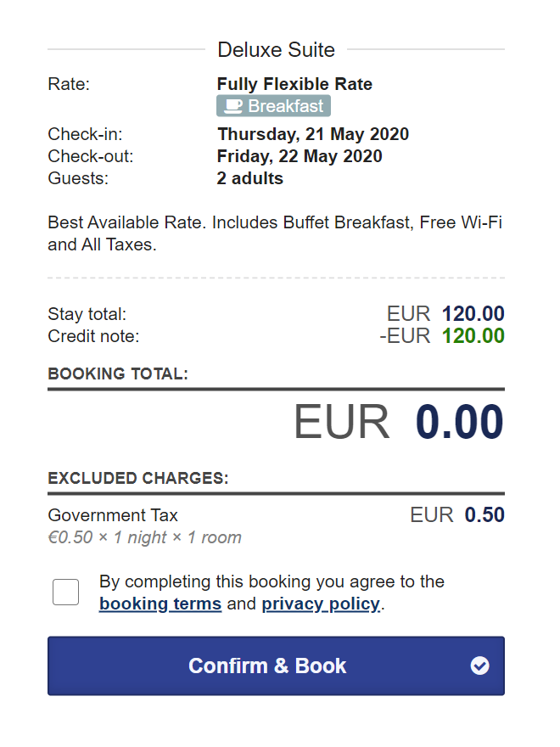Click the Government Tax label
The height and width of the screenshot is (747, 560).
click(113, 515)
